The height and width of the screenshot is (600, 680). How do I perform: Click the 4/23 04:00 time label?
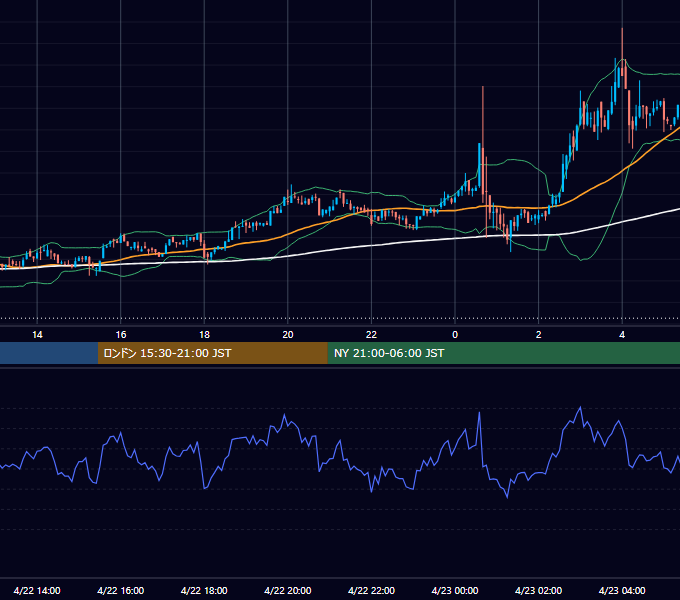click(622, 590)
